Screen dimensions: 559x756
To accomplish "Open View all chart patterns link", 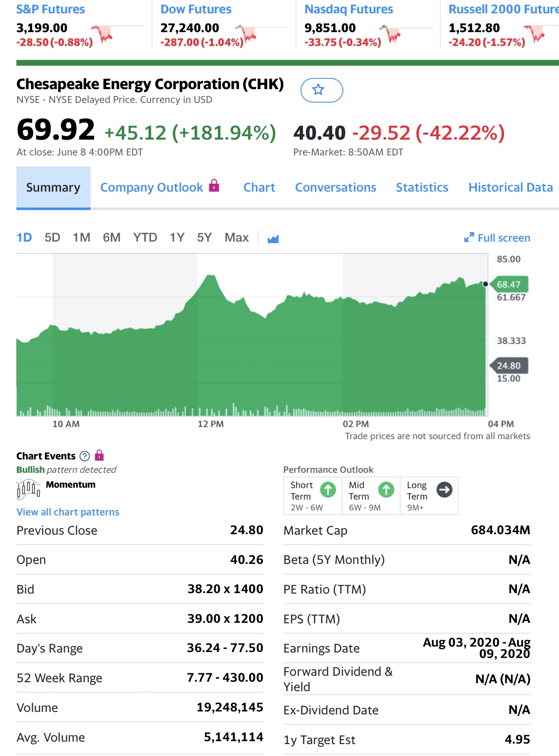I will tap(68, 512).
